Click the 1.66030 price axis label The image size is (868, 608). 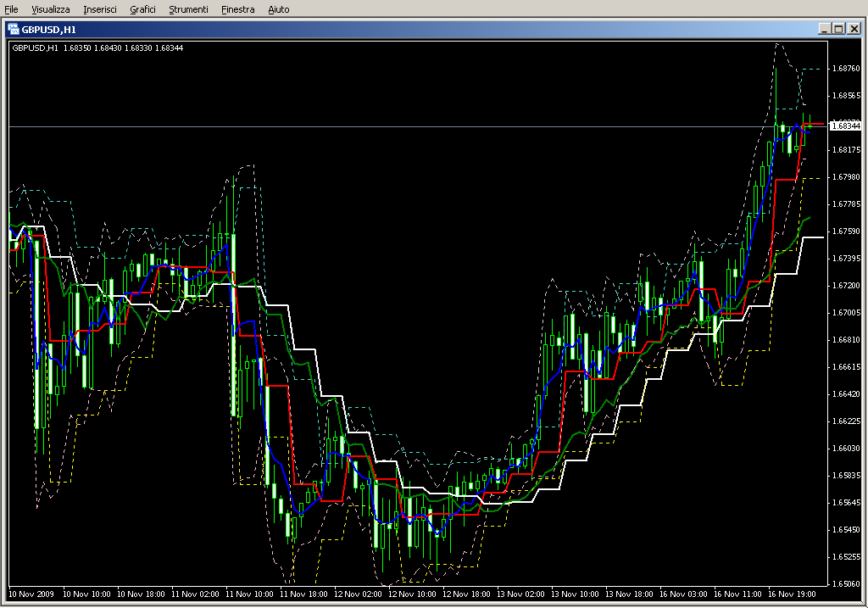847,449
